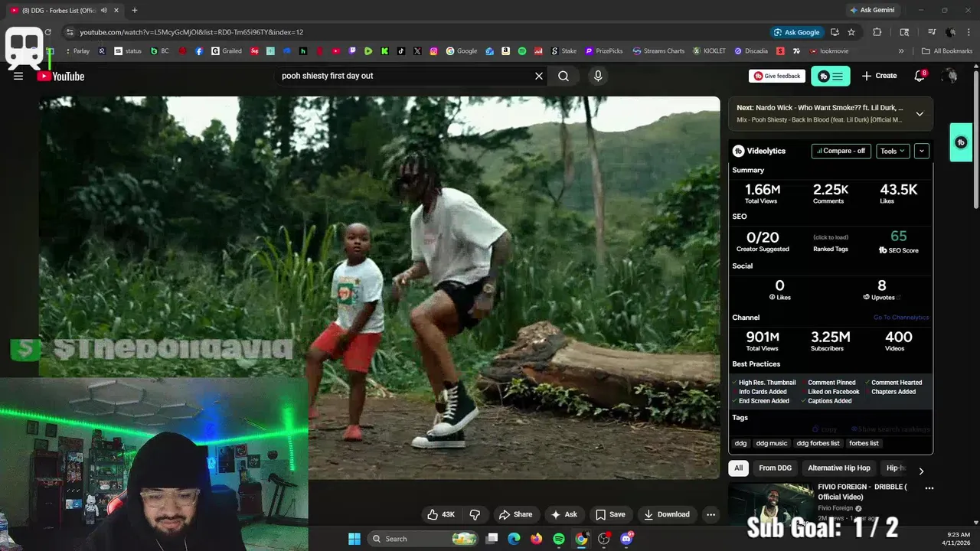Viewport: 980px width, 551px height.
Task: Open the Stake bookmark
Action: 563,51
